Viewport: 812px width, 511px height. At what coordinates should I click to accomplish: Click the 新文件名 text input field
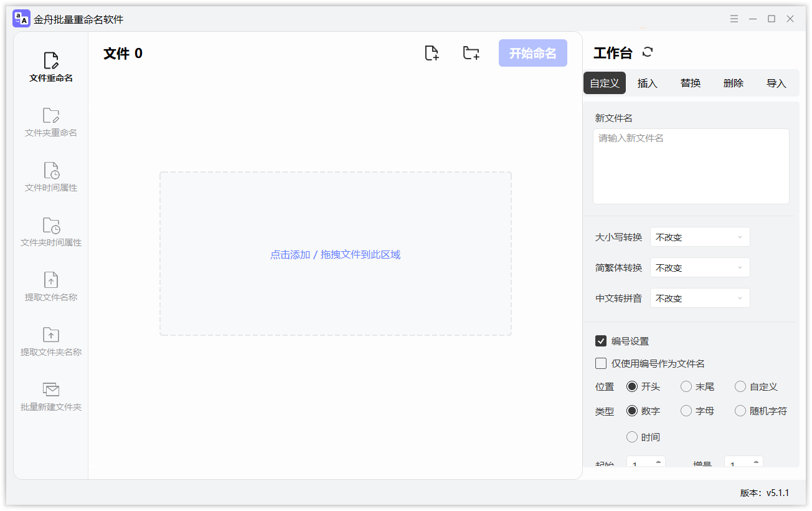(x=691, y=166)
